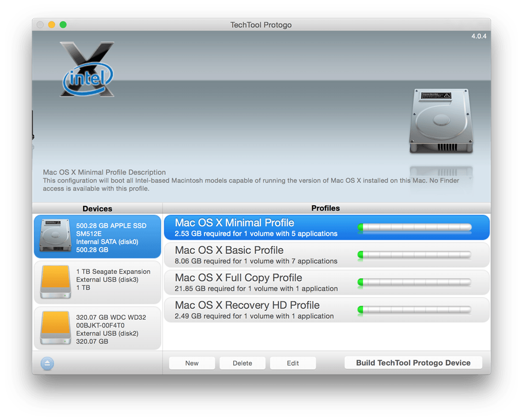Click 'External USB (disk3)' label

107,279
